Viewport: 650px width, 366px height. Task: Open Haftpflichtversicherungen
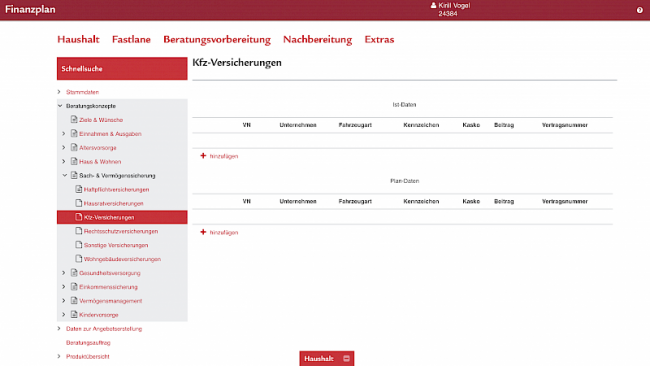116,189
